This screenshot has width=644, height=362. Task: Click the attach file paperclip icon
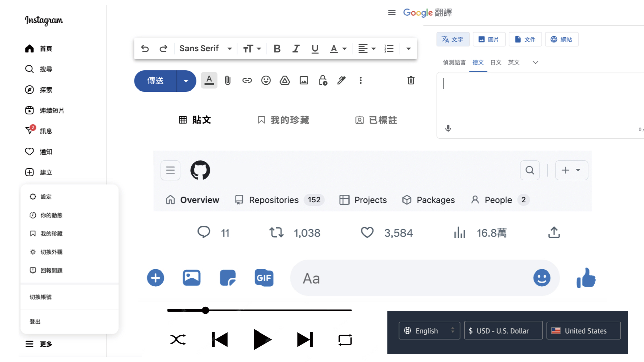click(x=228, y=80)
